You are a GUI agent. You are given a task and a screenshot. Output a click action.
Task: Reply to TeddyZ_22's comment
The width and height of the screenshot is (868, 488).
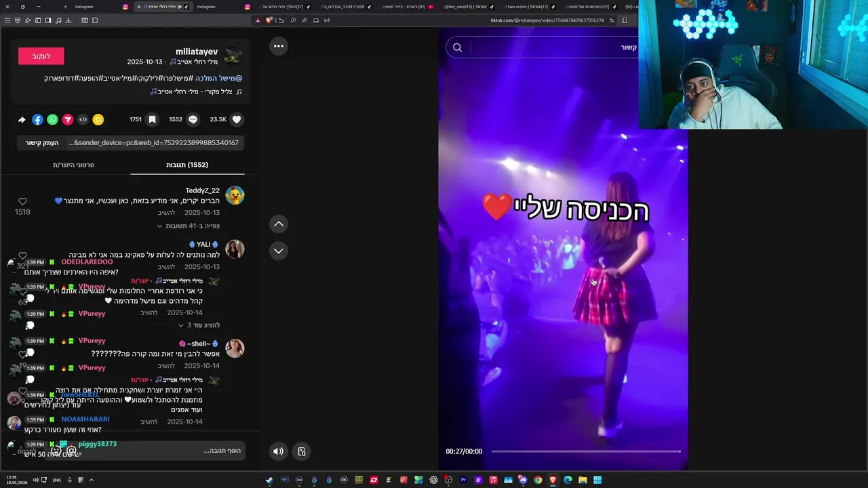166,213
